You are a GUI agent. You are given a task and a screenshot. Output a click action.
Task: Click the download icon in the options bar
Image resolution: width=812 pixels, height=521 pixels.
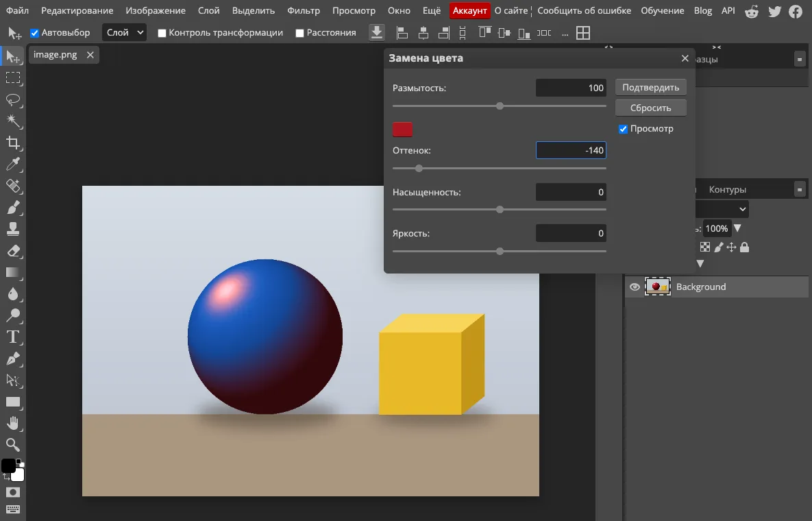[x=377, y=33]
